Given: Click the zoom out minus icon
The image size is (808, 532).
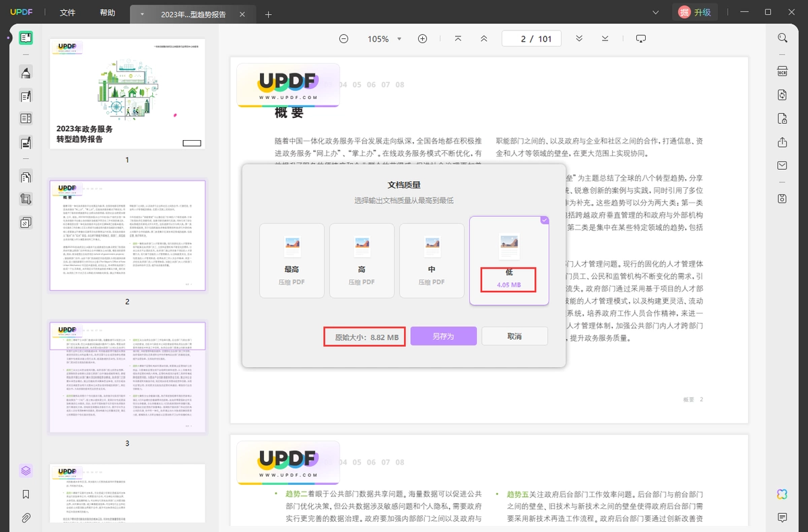Looking at the screenshot, I should (343, 39).
